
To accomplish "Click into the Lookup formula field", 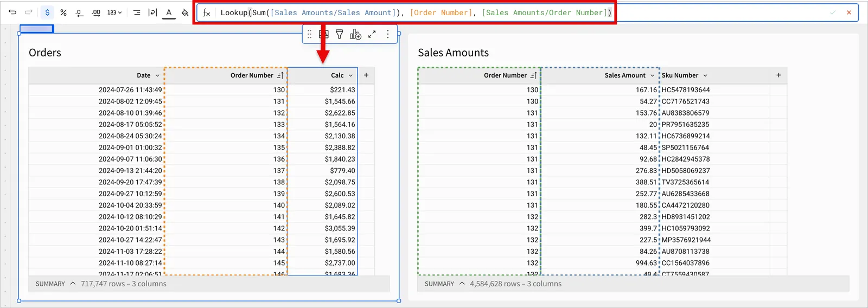I will point(416,12).
